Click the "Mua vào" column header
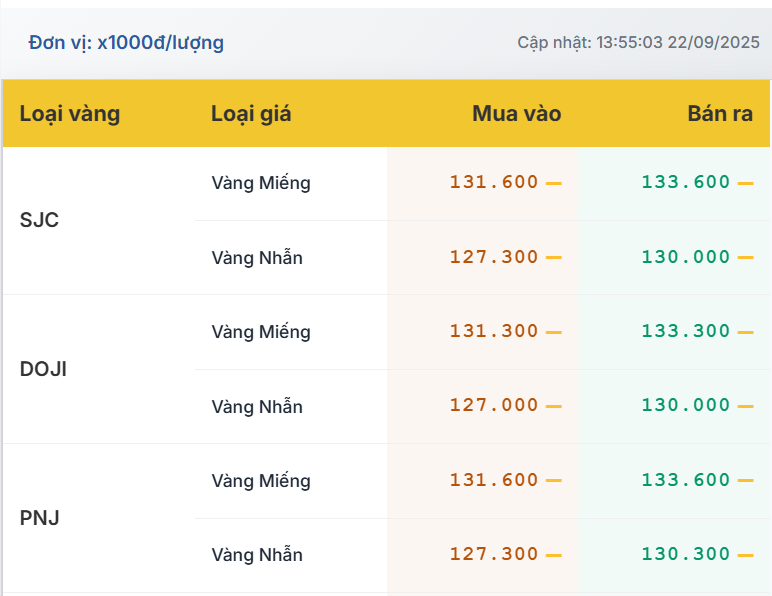Viewport: 772px width, 596px height. (516, 114)
